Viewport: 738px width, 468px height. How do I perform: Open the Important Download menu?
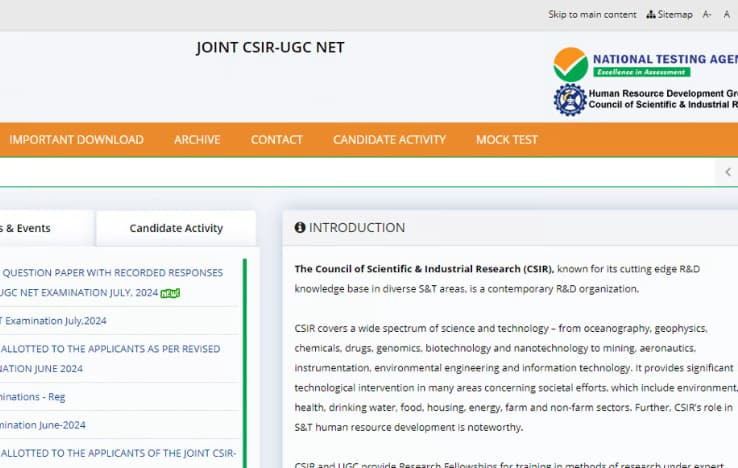click(76, 140)
